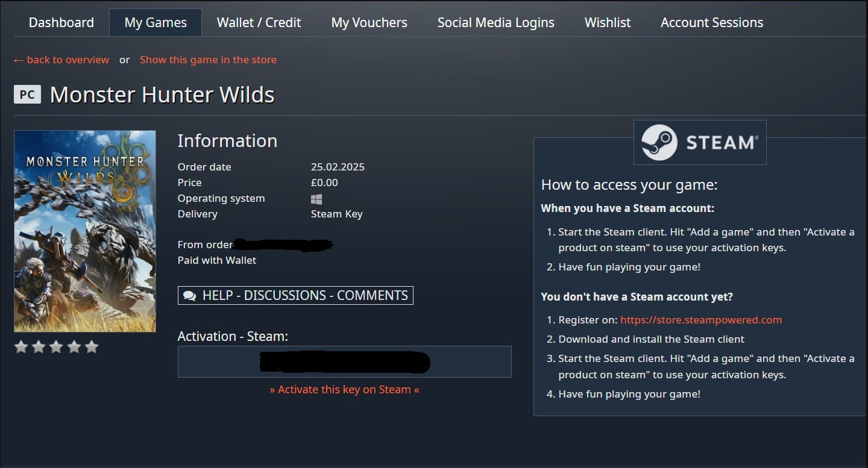The height and width of the screenshot is (468, 868).
Task: Click Activate this key on Steam
Action: tap(344, 390)
